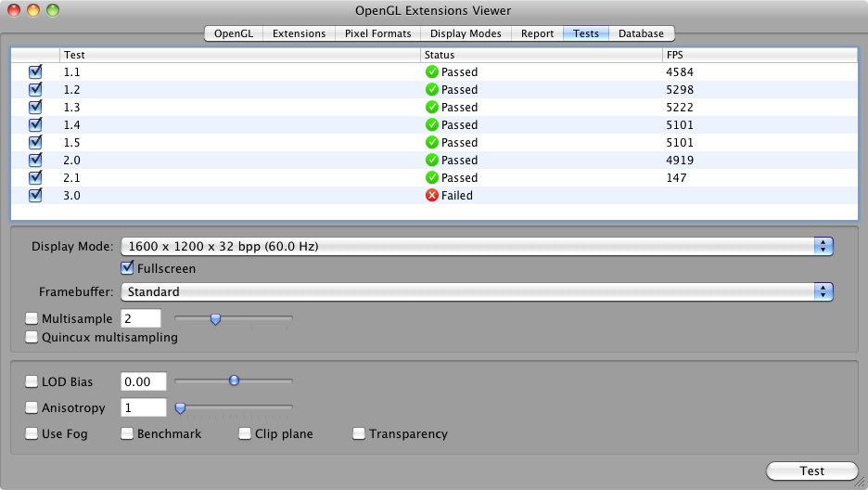
Task: Switch to the OpenGL tab
Action: [234, 33]
